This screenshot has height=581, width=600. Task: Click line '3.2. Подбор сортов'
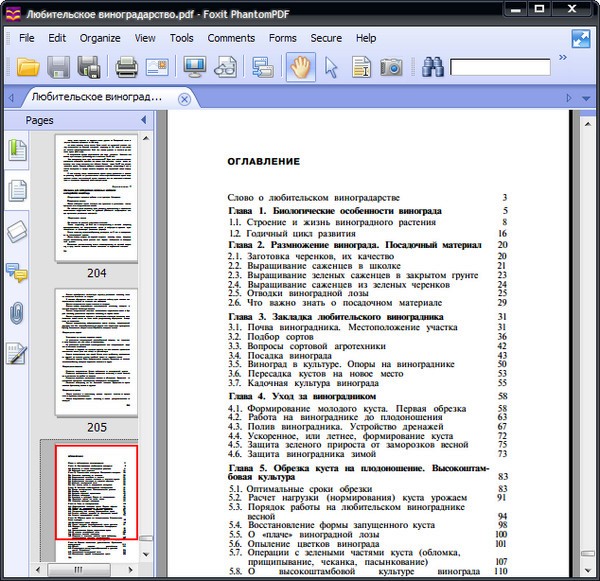click(271, 337)
